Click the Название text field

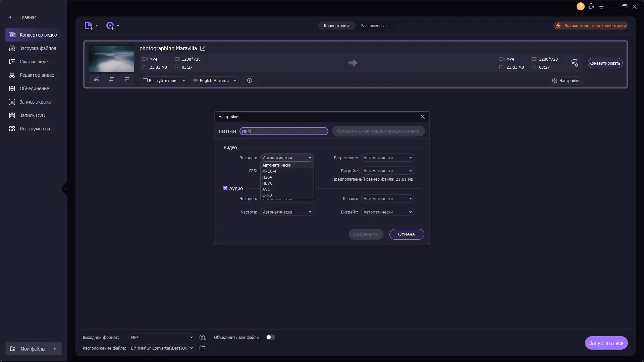pyautogui.click(x=284, y=131)
